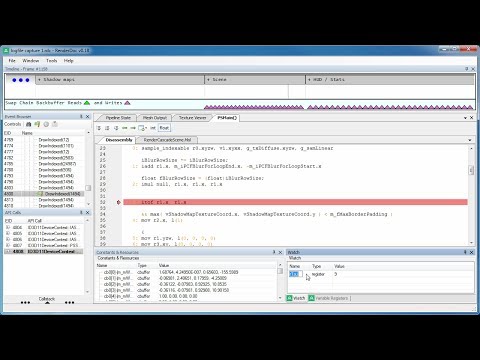Viewport: 480px width, 360px height.
Task: Click the disassembly view vertical scrollbar thumb
Action: point(471,170)
